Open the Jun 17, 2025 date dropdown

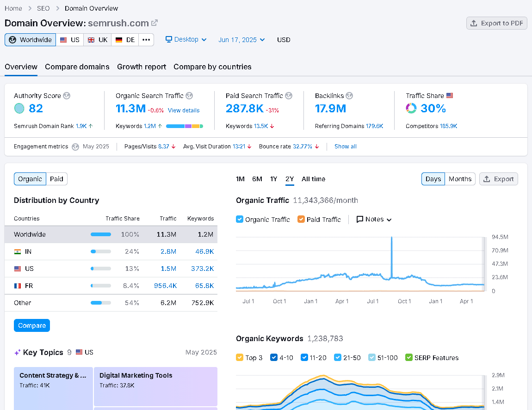tap(241, 40)
